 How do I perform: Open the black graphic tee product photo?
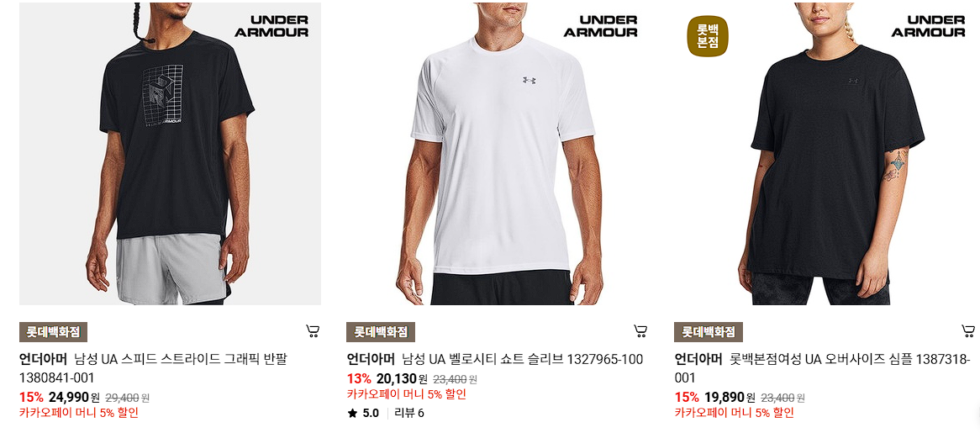click(170, 154)
